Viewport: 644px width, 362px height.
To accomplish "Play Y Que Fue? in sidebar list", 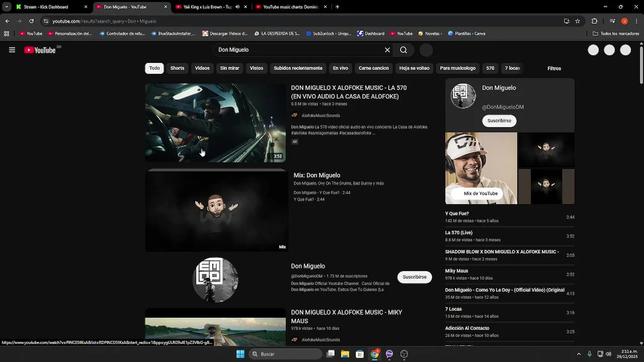I will pos(510,217).
